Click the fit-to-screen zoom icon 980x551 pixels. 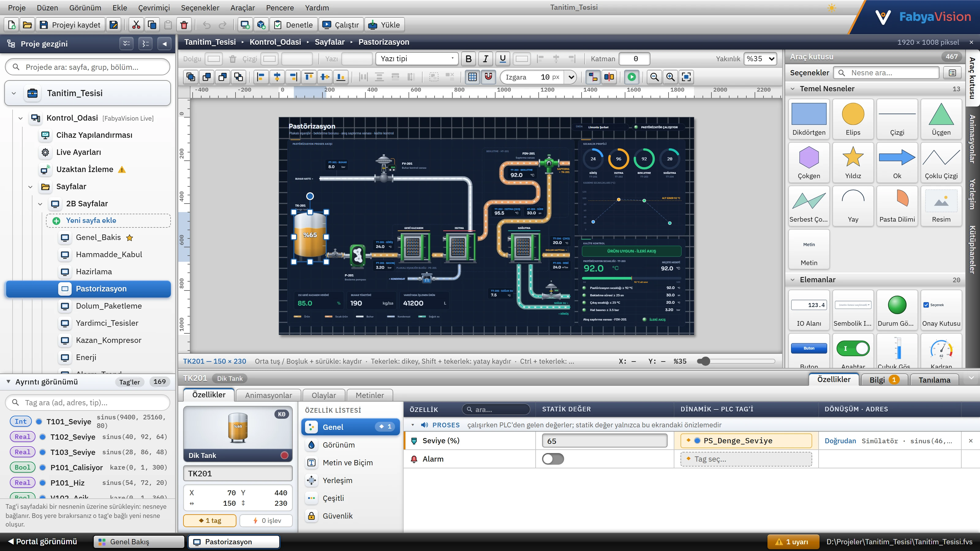(x=686, y=77)
